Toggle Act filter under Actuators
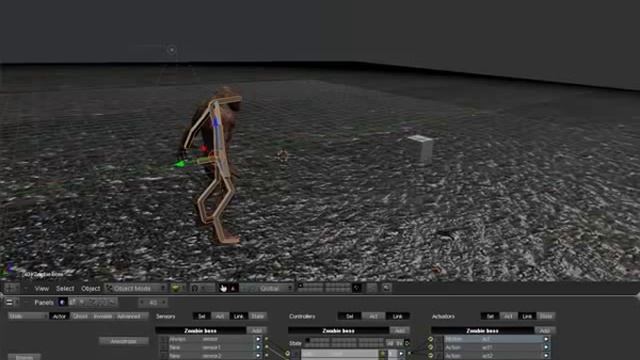640x360 pixels. point(508,316)
